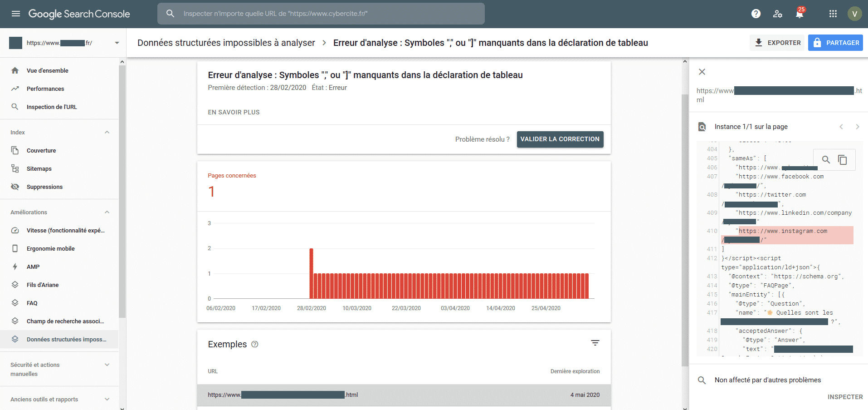Click the Suppressions hidden-eye icon
868x410 pixels.
(x=15, y=187)
